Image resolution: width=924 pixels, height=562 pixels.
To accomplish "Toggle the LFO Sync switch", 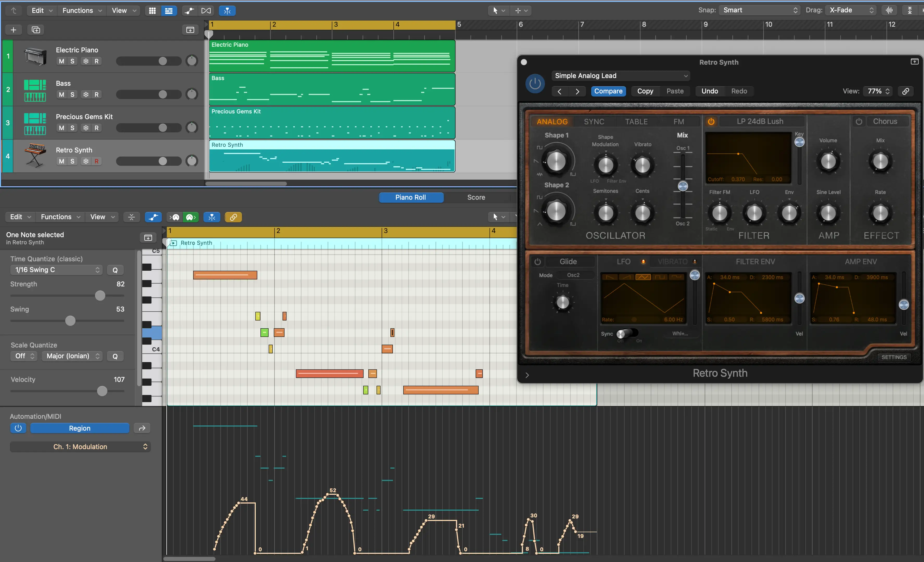I will pos(627,334).
